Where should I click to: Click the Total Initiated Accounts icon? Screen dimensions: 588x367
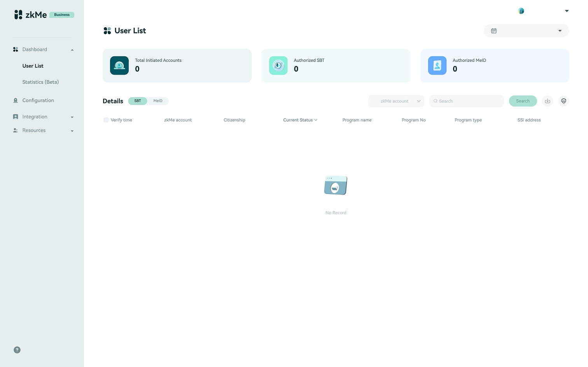click(x=119, y=66)
